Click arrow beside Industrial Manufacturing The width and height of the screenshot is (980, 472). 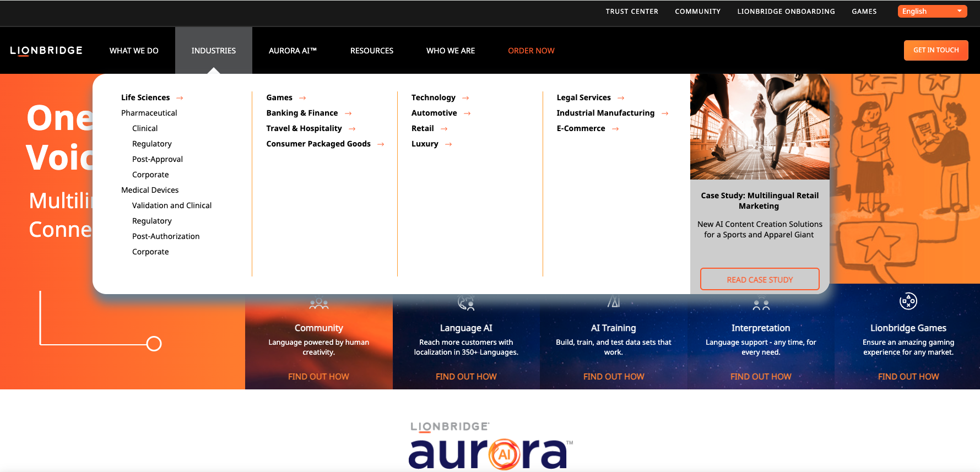tap(665, 113)
